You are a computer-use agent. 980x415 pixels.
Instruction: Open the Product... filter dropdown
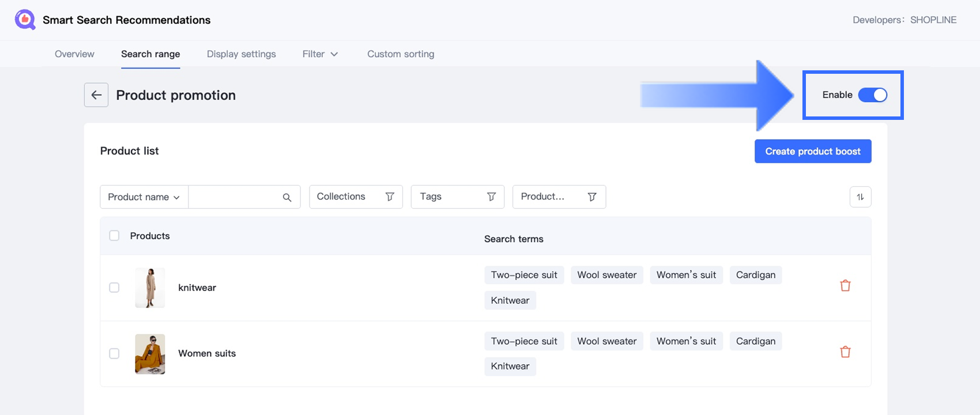[559, 197]
